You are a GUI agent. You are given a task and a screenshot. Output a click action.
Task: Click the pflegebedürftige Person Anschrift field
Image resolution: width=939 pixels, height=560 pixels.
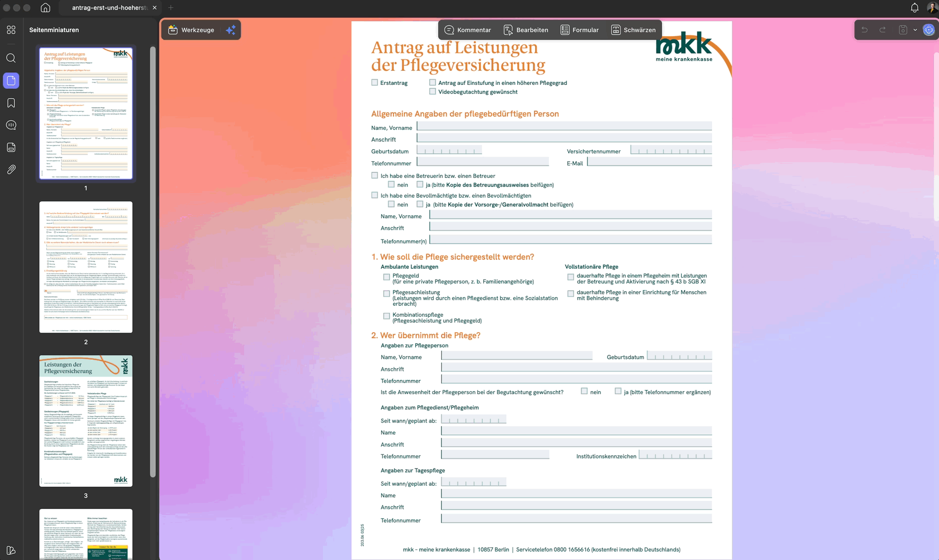pyautogui.click(x=564, y=137)
